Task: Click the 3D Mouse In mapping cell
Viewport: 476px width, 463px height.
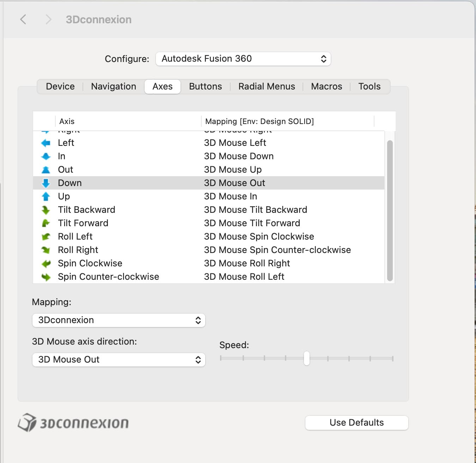Action: [231, 197]
